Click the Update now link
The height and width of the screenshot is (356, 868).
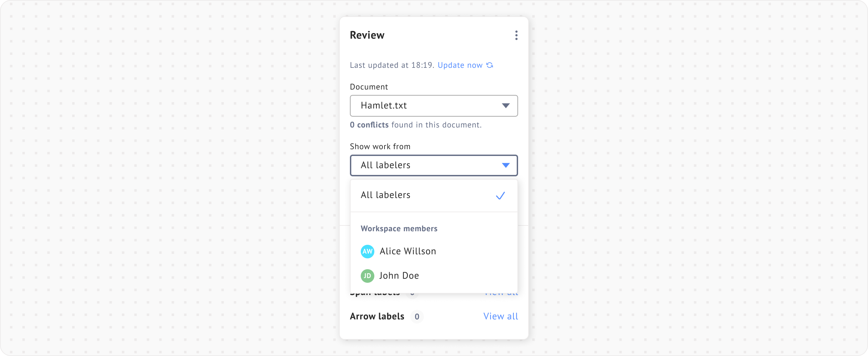click(460, 65)
